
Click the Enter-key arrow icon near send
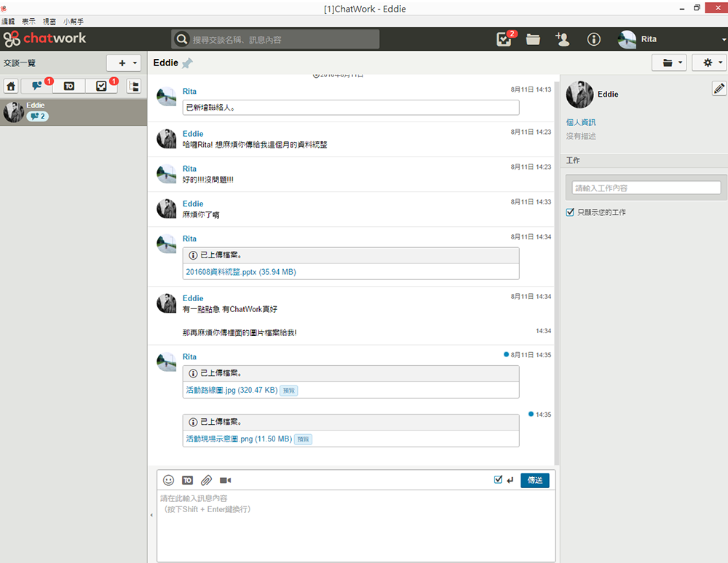pos(510,481)
